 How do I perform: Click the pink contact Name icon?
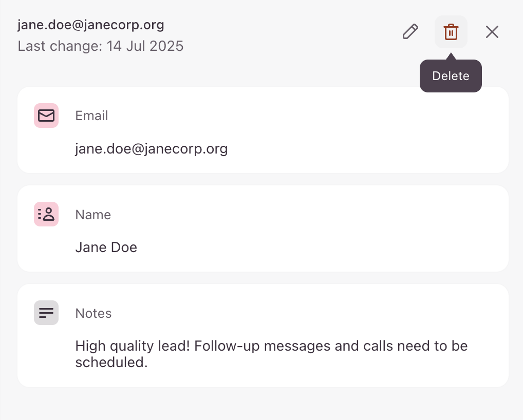coord(46,214)
